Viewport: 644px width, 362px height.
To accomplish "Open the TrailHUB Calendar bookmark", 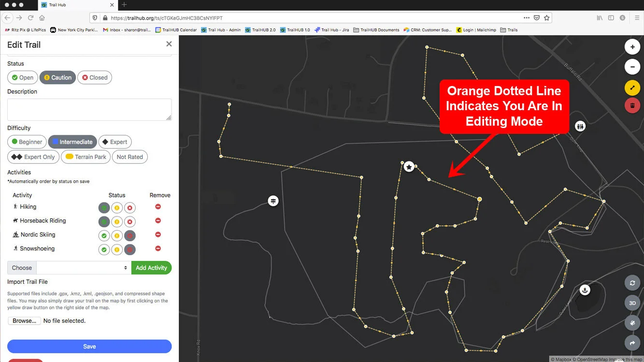I will tap(176, 30).
